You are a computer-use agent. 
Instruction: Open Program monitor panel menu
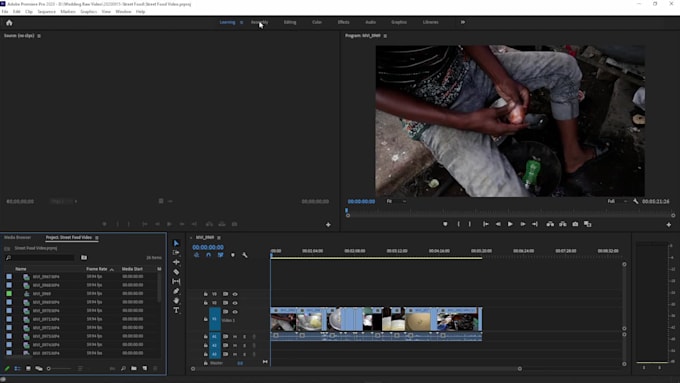click(x=385, y=36)
